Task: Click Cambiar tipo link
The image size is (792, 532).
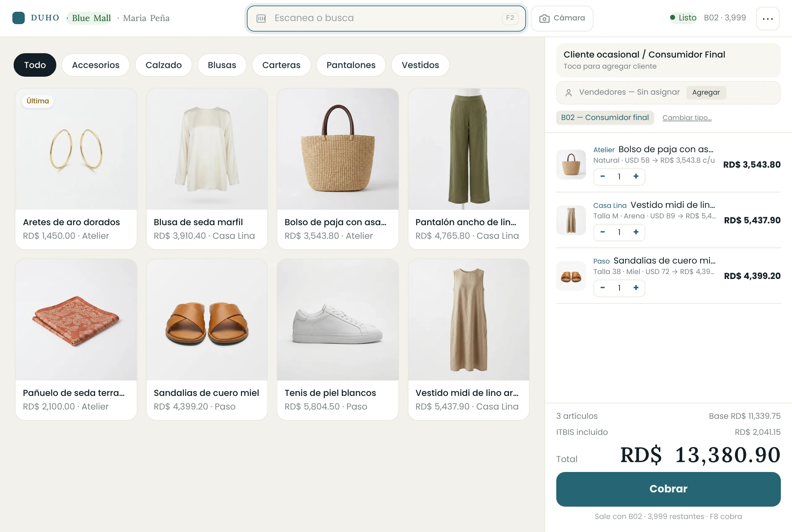Action: 687,118
